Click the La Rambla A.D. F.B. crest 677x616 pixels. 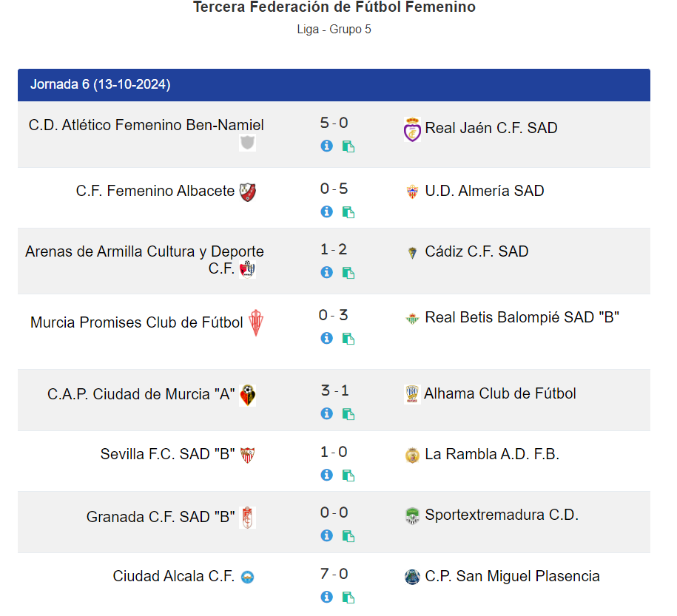(x=412, y=455)
